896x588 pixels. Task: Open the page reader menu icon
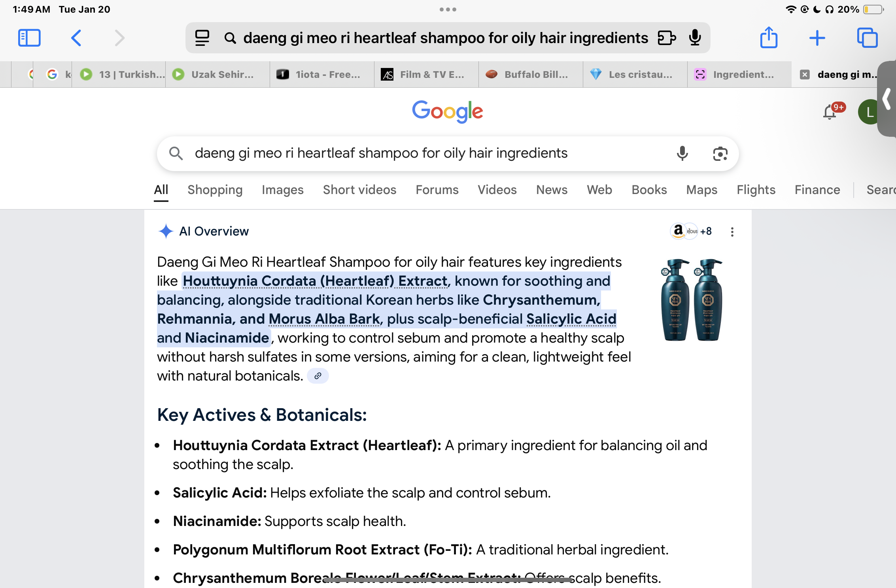click(x=202, y=38)
